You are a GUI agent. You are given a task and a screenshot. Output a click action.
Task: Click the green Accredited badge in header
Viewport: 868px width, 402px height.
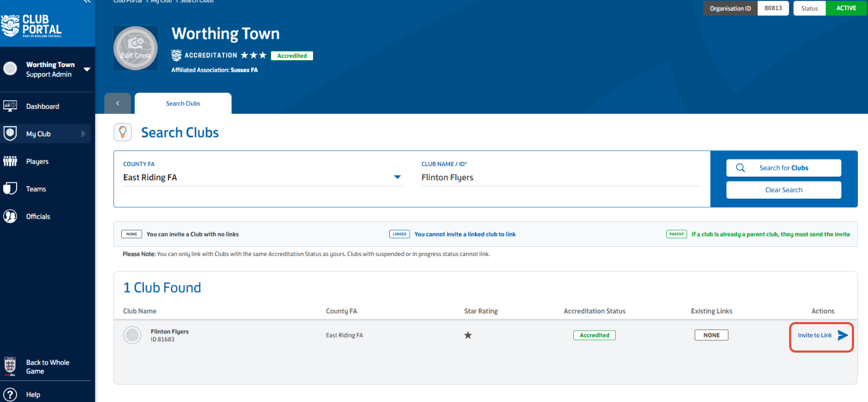tap(292, 56)
